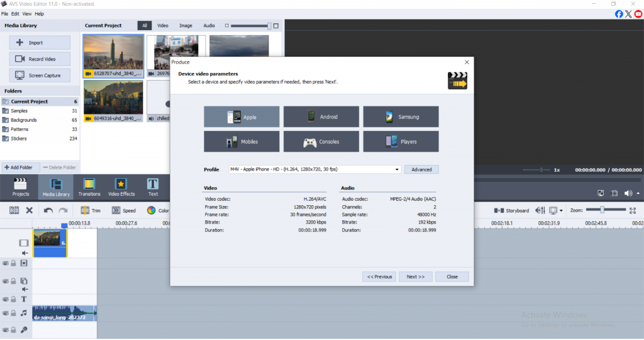Proceed with the Next button

click(x=415, y=276)
